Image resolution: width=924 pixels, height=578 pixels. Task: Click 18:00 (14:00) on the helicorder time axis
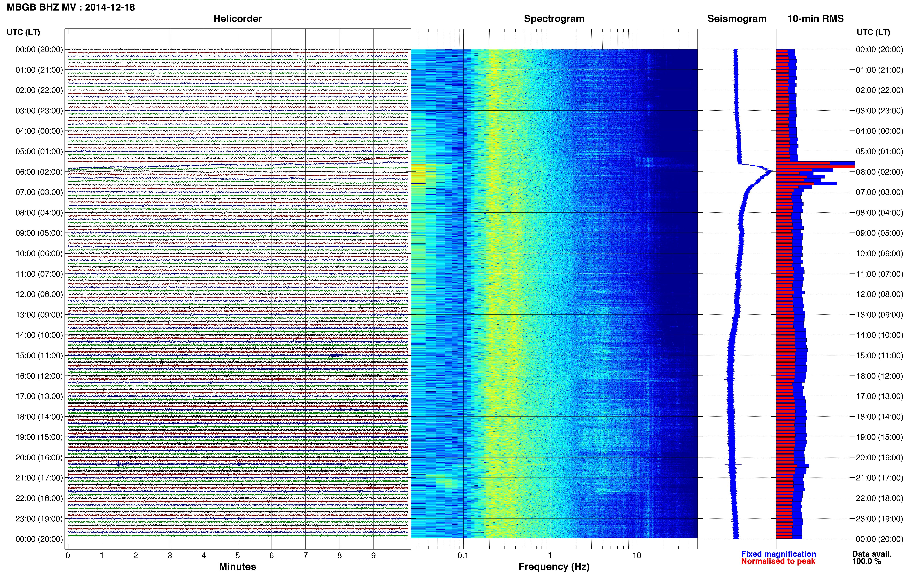click(x=39, y=417)
